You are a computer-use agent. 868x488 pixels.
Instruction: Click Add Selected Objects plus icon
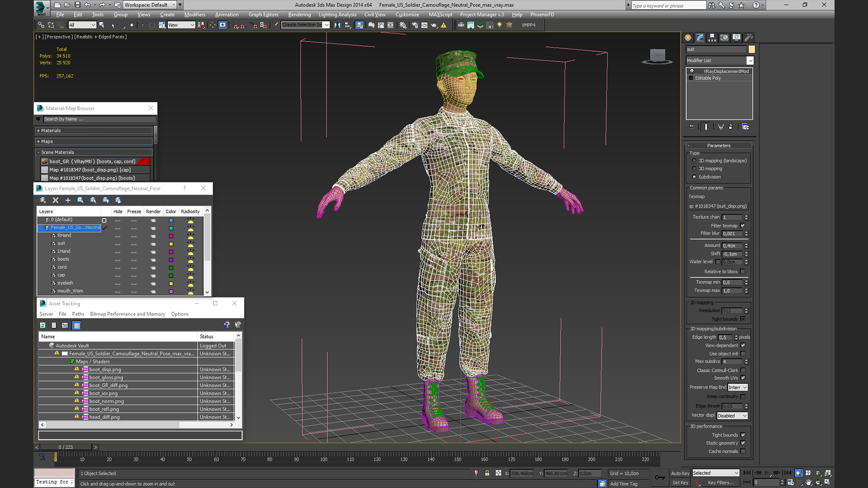[x=68, y=200]
